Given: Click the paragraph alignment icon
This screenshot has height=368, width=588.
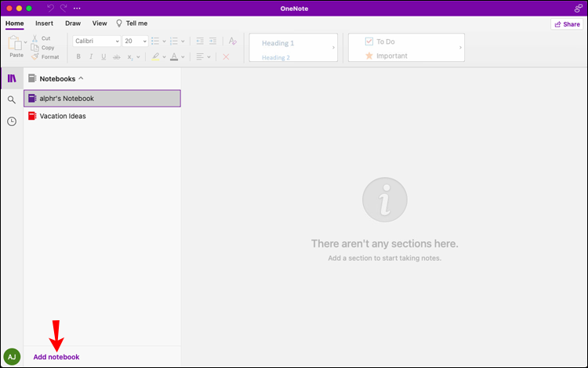Looking at the screenshot, I should [200, 56].
